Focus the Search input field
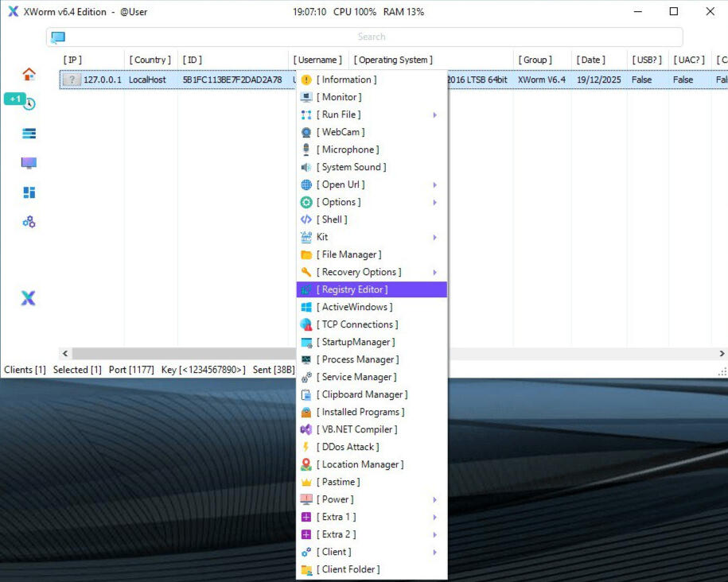This screenshot has height=582, width=728. (364, 37)
